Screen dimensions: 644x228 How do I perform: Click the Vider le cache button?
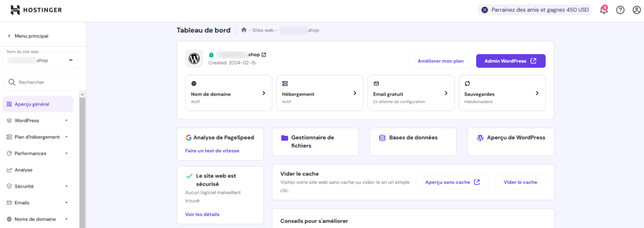tap(520, 182)
